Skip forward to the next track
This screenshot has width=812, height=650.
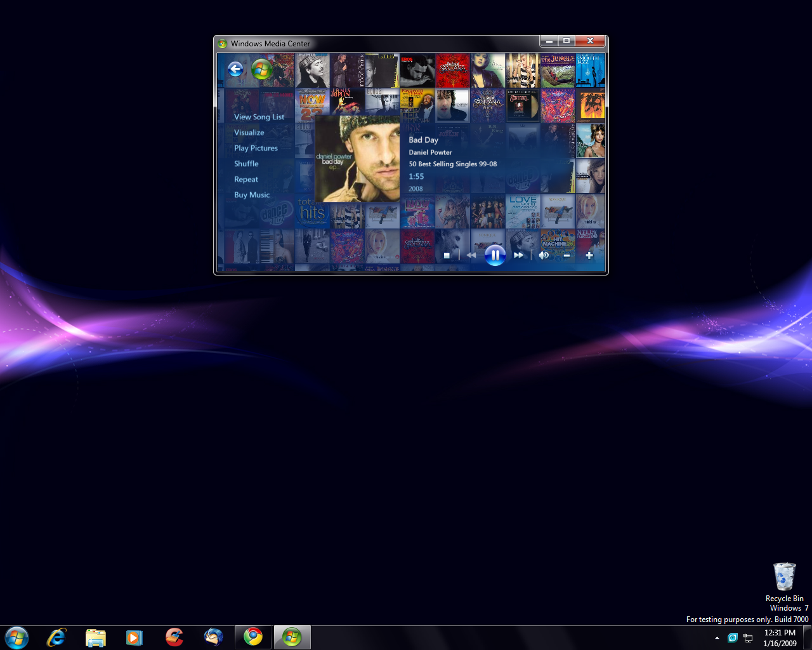519,255
